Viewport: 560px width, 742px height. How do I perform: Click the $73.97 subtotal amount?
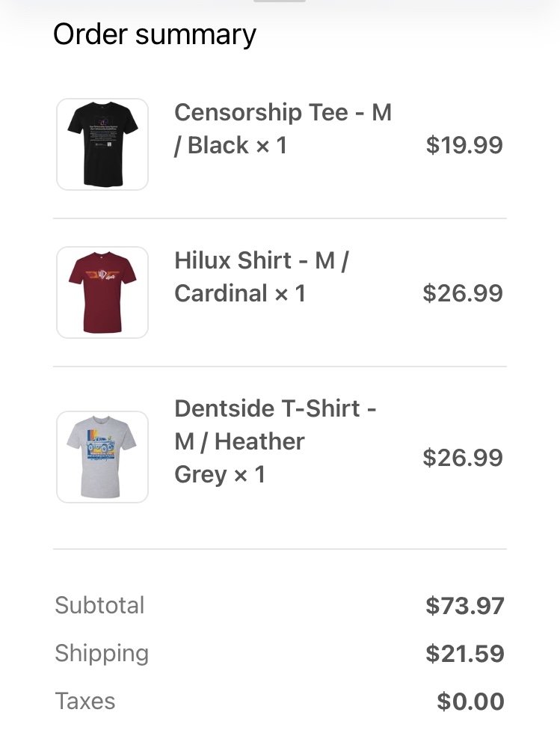[x=465, y=606]
